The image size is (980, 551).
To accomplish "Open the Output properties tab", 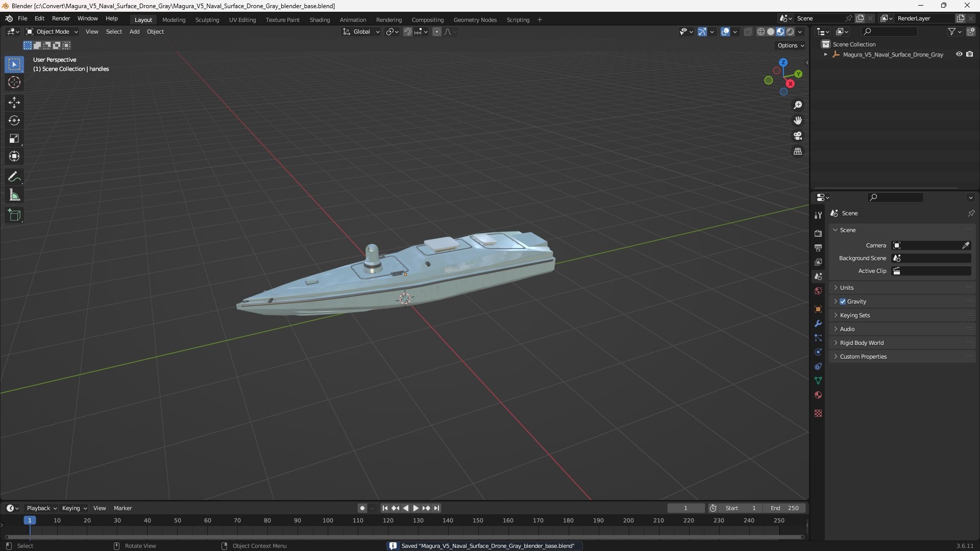I will [x=818, y=247].
